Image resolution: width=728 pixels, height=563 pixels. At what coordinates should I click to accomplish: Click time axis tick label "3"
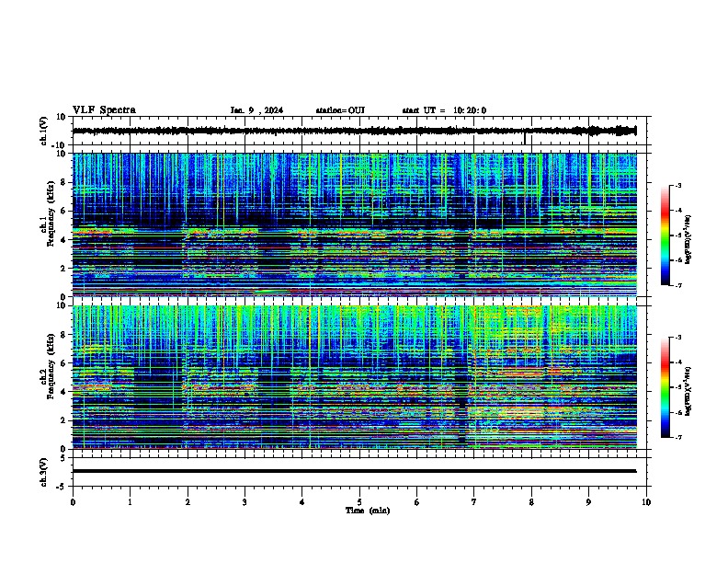[245, 502]
